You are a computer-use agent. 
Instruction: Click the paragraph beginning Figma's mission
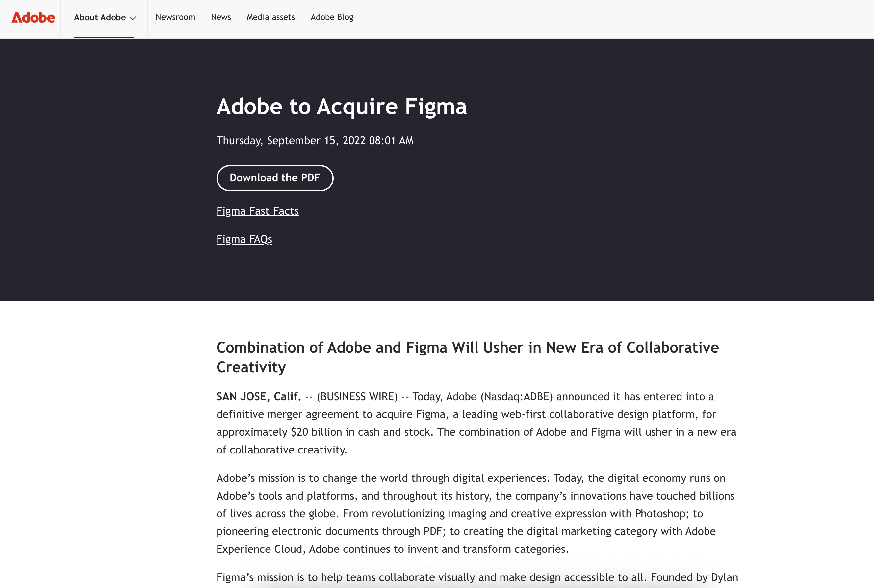click(x=477, y=577)
